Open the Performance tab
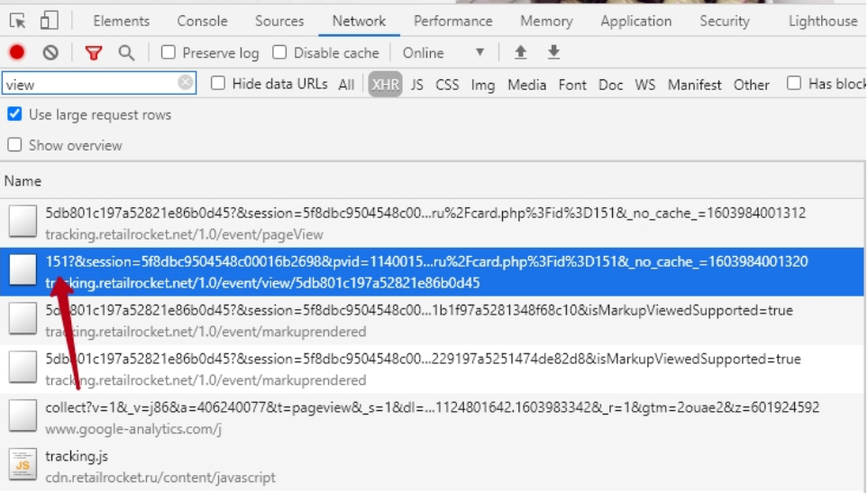 452,21
